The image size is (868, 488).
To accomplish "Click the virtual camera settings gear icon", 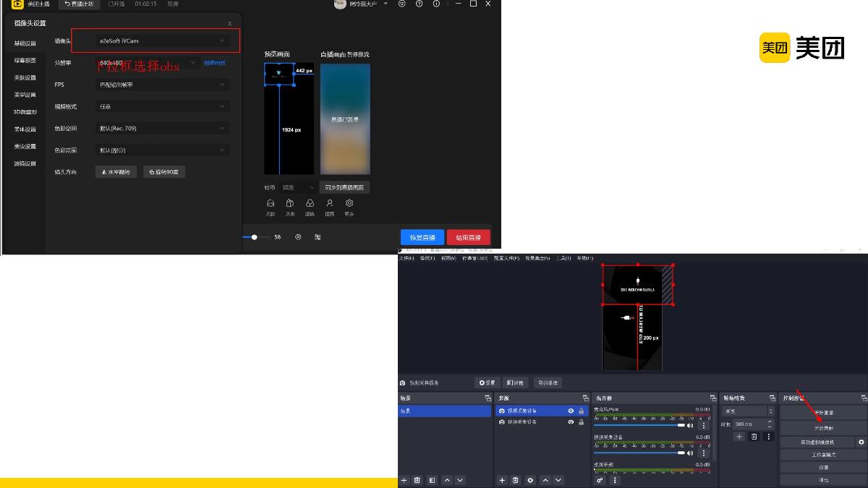I will [861, 442].
